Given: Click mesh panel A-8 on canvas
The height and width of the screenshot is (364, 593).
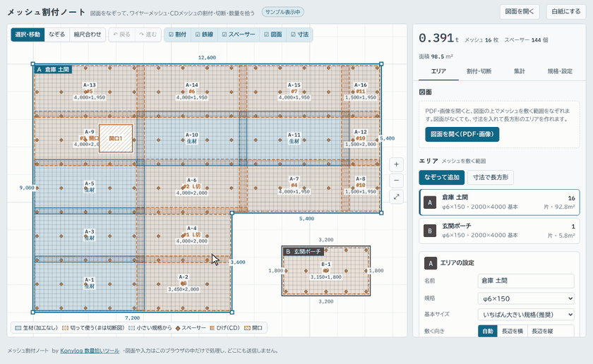Looking at the screenshot, I should tap(361, 186).
